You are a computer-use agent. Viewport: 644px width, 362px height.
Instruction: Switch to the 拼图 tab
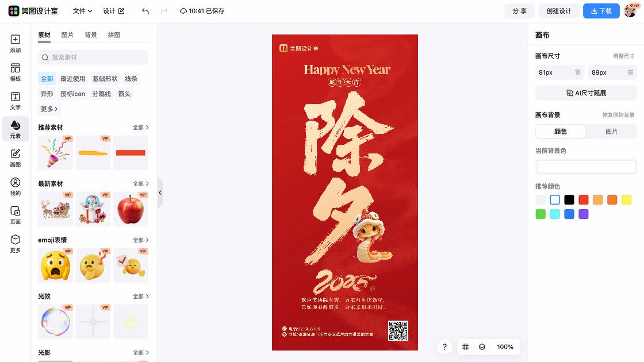(x=114, y=35)
